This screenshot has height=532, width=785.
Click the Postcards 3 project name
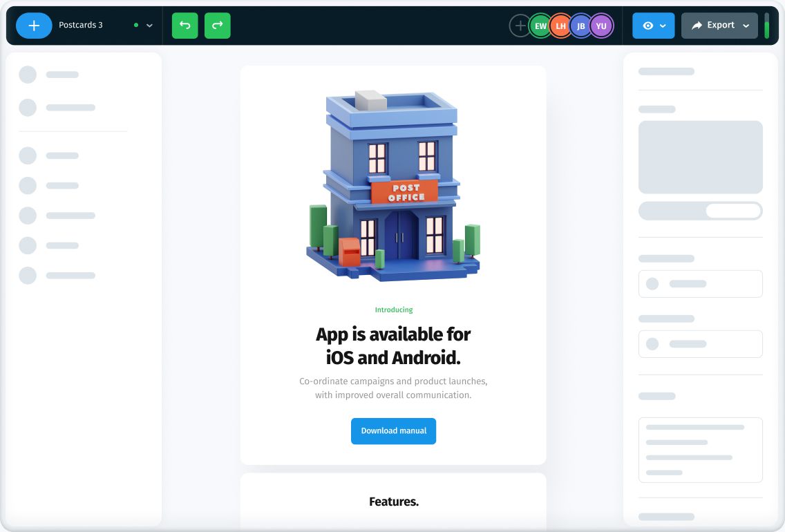82,25
